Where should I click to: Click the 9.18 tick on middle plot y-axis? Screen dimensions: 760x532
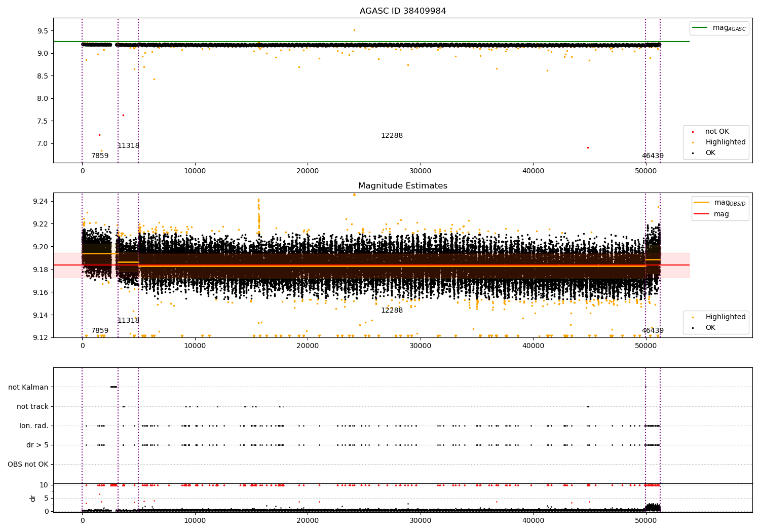click(x=41, y=270)
